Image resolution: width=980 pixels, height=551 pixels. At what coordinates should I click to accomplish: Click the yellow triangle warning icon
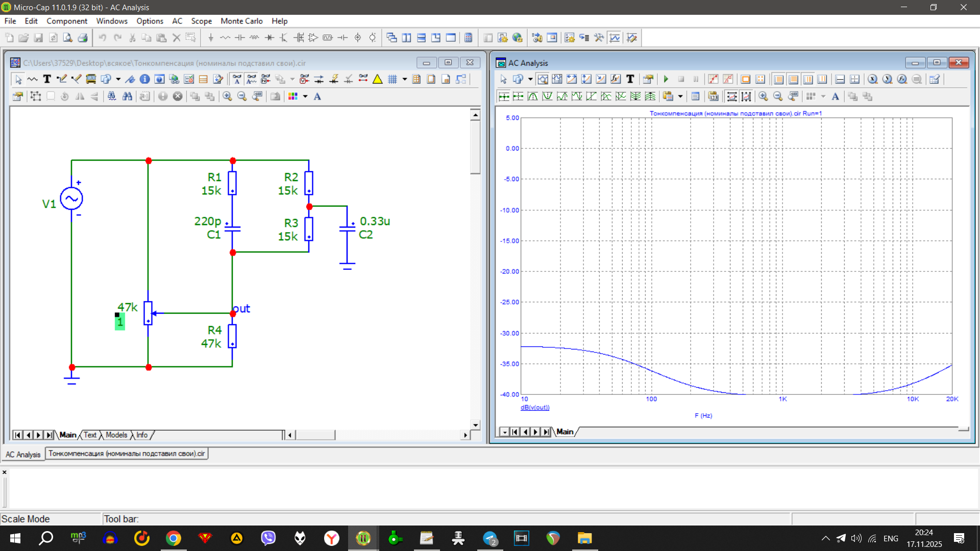(x=378, y=79)
